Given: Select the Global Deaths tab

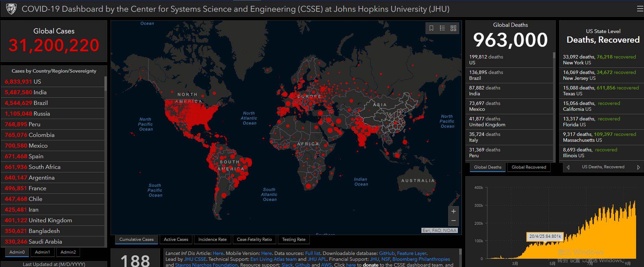Looking at the screenshot, I should point(488,167).
